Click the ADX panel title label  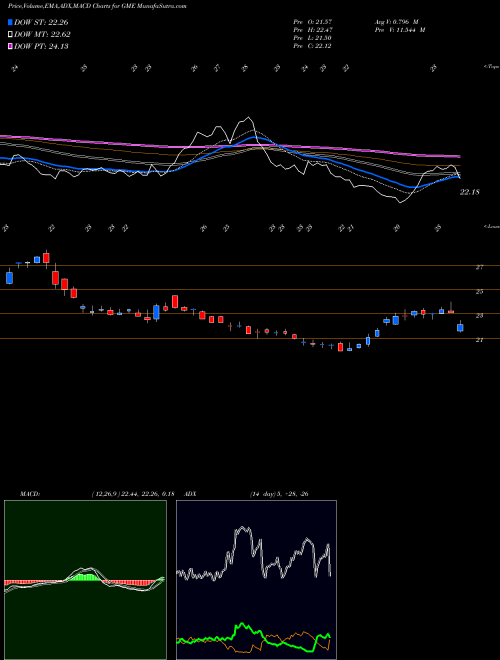point(192,494)
